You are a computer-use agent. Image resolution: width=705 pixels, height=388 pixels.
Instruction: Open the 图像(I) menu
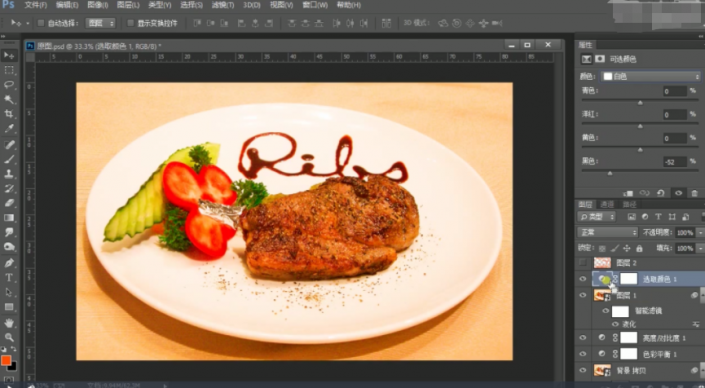coord(98,5)
